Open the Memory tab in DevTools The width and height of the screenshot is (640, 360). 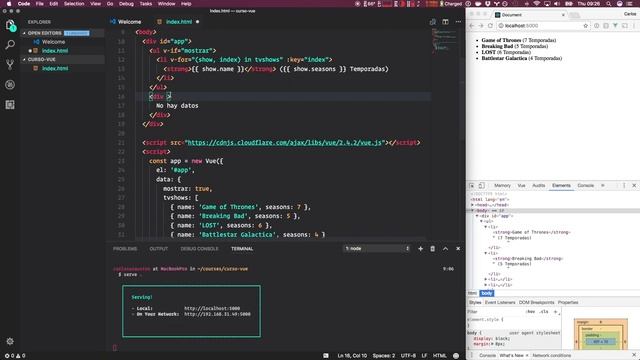pyautogui.click(x=502, y=186)
